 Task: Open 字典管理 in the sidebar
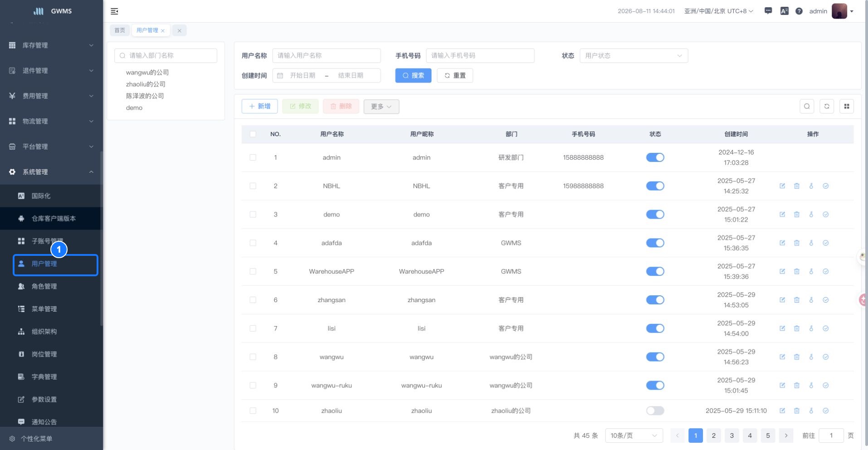click(52, 377)
